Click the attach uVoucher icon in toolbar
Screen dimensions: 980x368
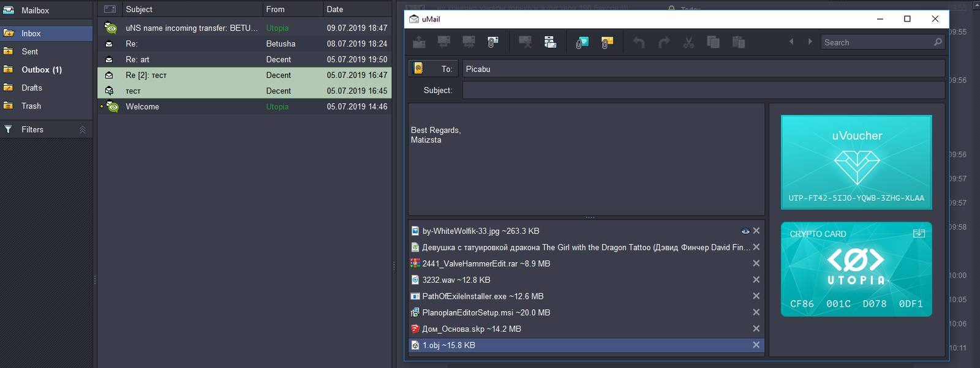582,42
